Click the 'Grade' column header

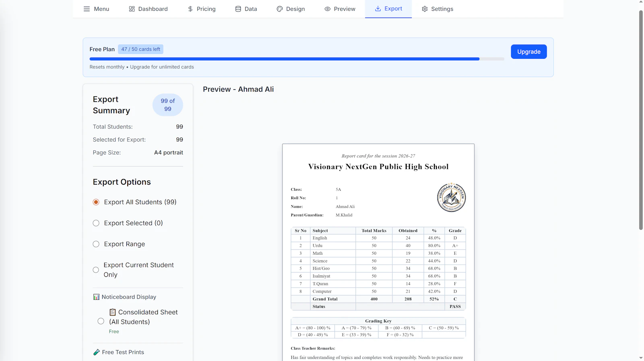point(455,231)
